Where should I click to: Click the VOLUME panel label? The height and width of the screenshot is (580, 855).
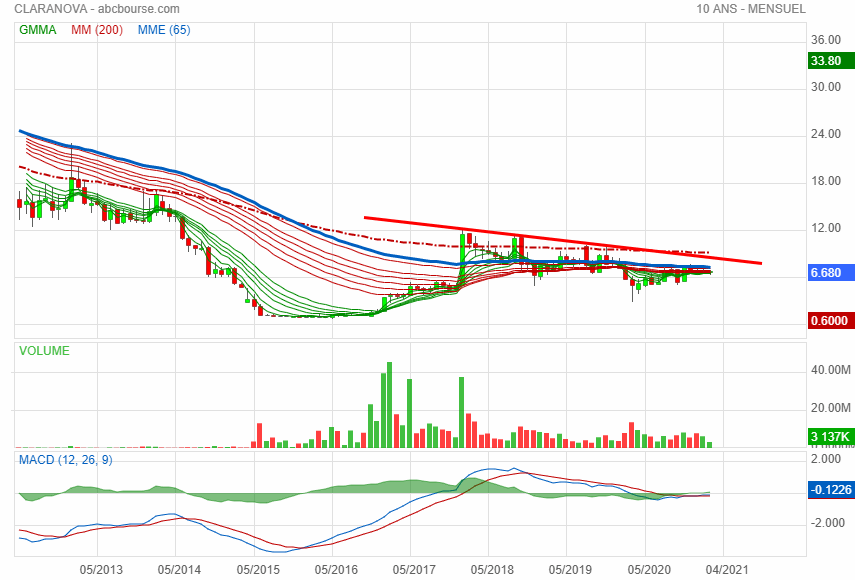[x=44, y=351]
